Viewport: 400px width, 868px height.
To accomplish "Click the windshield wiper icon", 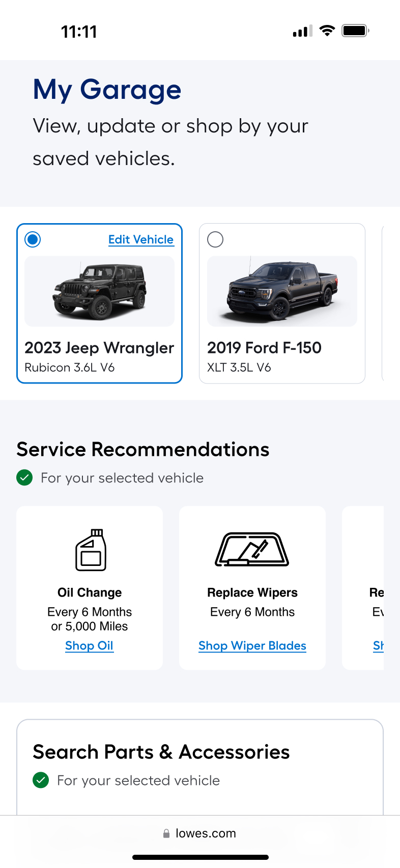I will (x=252, y=550).
